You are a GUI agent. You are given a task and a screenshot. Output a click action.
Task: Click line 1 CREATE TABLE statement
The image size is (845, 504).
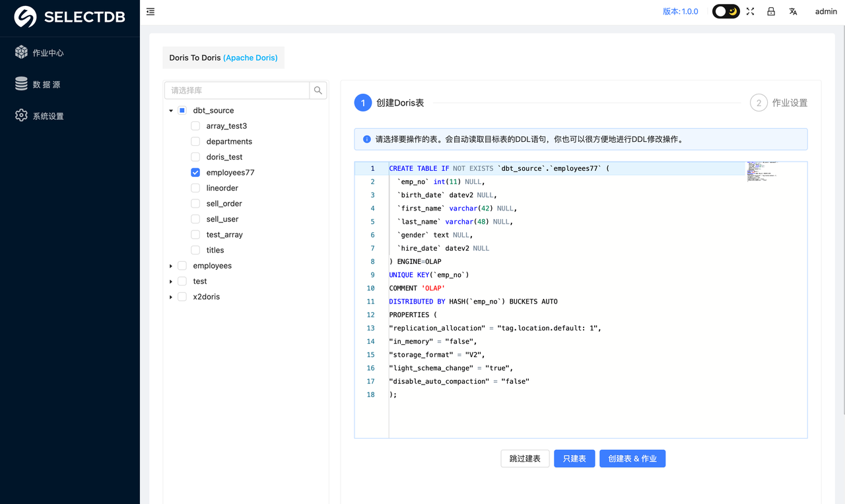(499, 169)
